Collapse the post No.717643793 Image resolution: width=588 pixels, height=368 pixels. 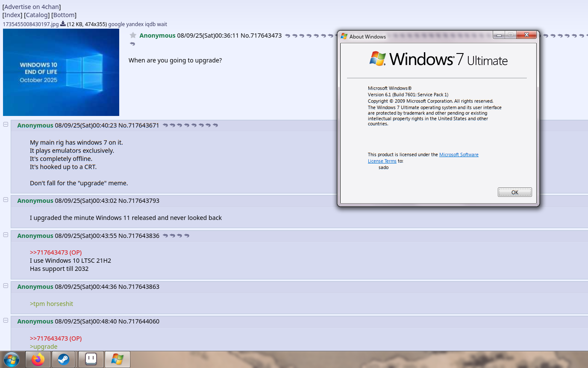(6, 200)
